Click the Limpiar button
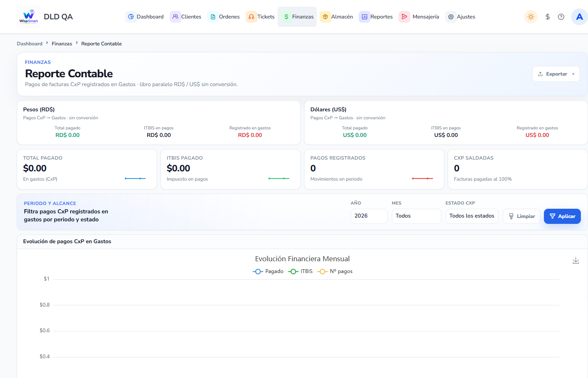 pos(522,216)
